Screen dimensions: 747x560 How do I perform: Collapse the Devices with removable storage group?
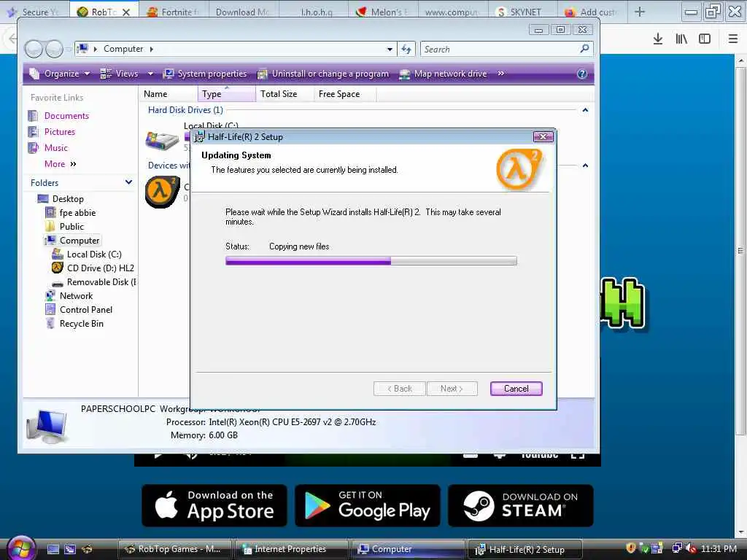pyautogui.click(x=585, y=166)
